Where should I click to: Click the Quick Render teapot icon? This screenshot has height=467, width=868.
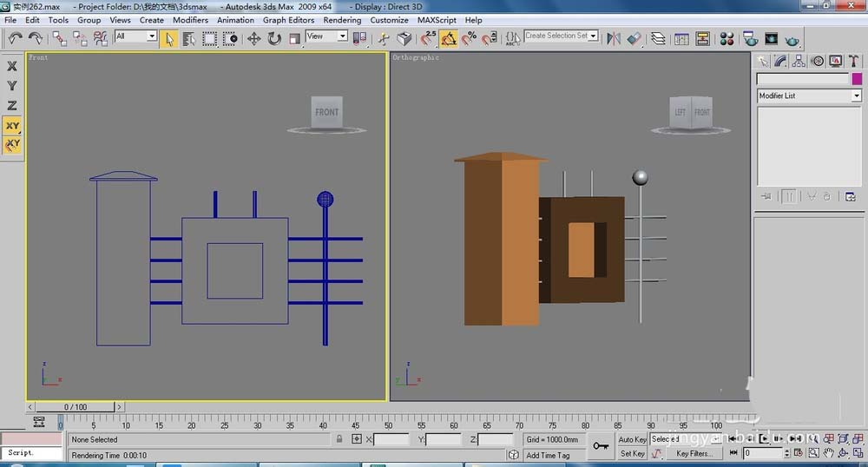[x=792, y=38]
